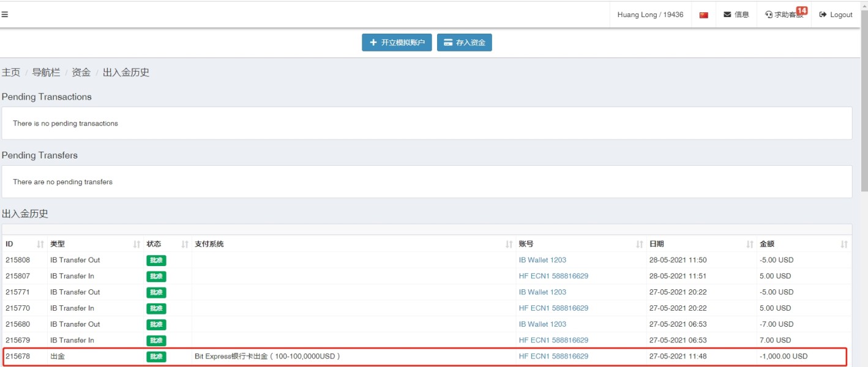Select ID cell 215680
This screenshot has height=367, width=868.
coord(18,324)
